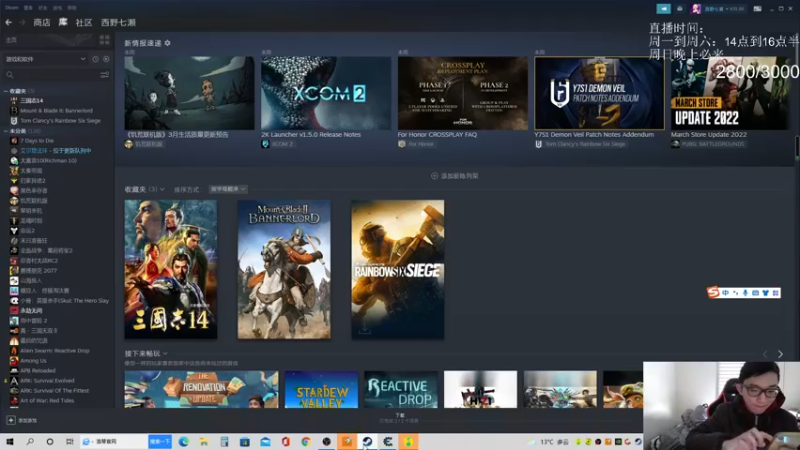The image size is (800, 450).
Task: Open the advanced filter sliders icon
Action: [x=105, y=75]
